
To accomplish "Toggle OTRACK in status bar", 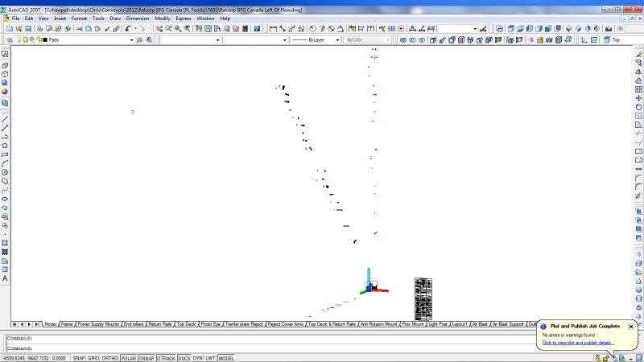I will 166,358.
